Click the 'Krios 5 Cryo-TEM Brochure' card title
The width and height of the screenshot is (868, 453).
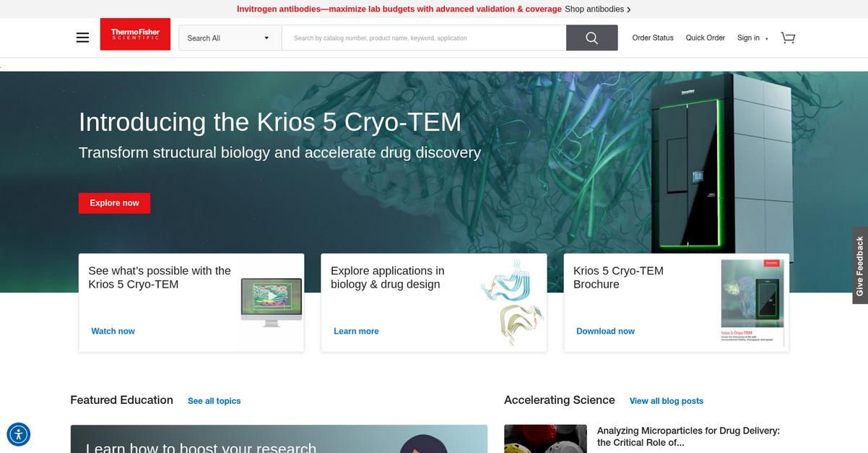point(618,277)
